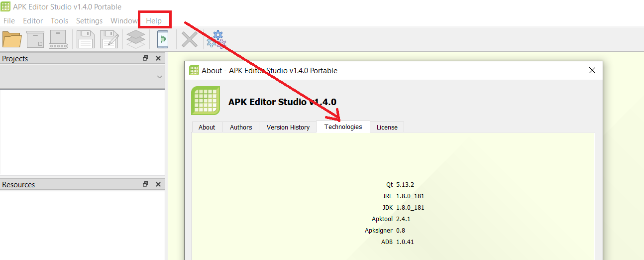Click the Open APK folder icon
Screen dimensions: 644x260
12,39
